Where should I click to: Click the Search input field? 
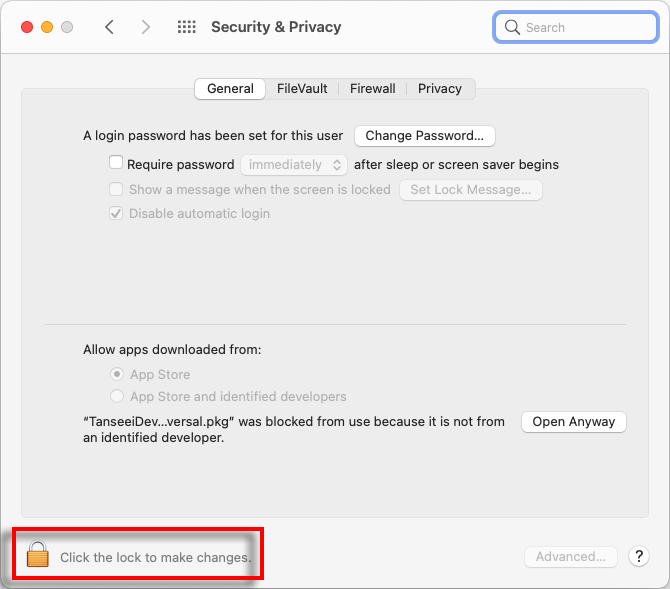click(x=576, y=27)
